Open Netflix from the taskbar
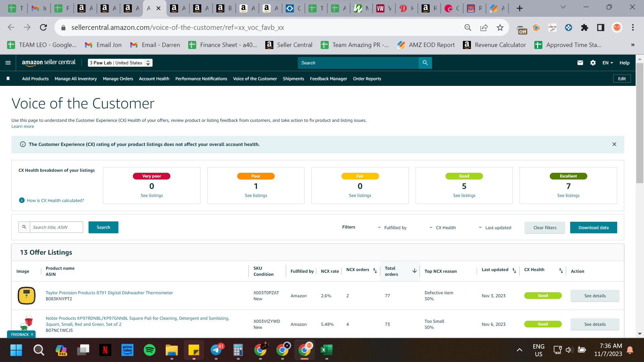 pyautogui.click(x=105, y=350)
